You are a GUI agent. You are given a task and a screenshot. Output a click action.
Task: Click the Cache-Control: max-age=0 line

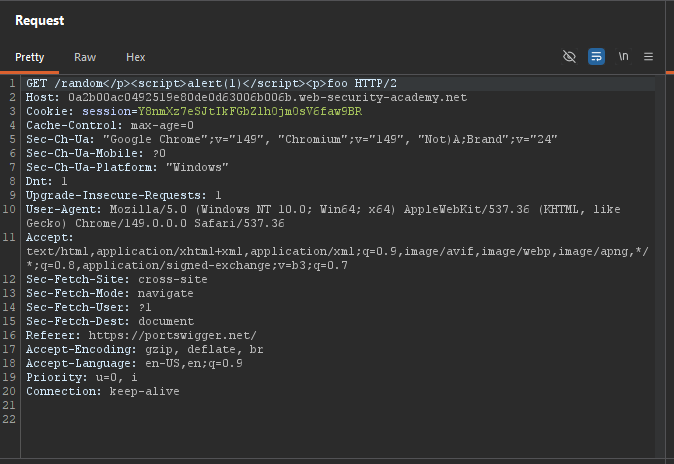110,126
